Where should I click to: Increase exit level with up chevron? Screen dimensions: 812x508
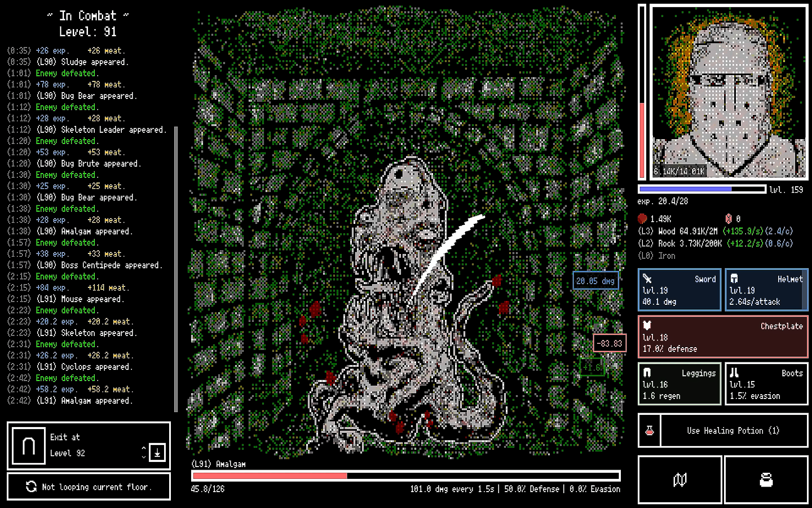point(143,448)
